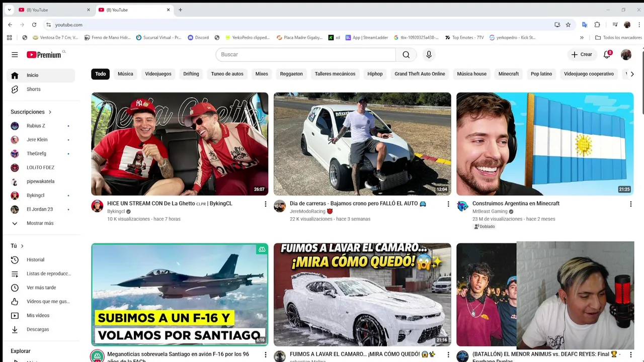Open Mis videos in sidebar
The height and width of the screenshot is (362, 644).
(x=41, y=315)
